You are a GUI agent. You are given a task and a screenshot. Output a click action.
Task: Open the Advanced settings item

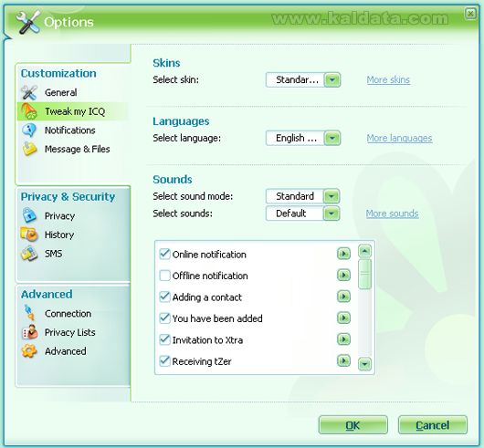click(66, 351)
